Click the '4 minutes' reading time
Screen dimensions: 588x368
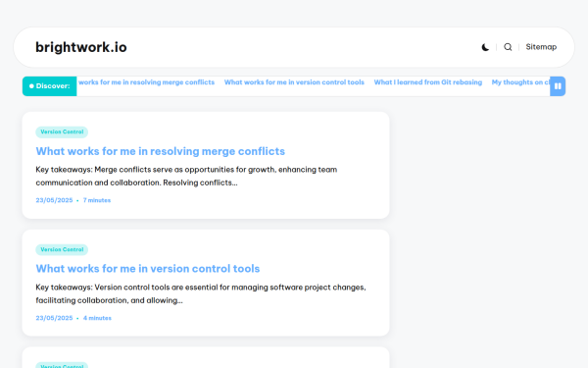[97, 318]
